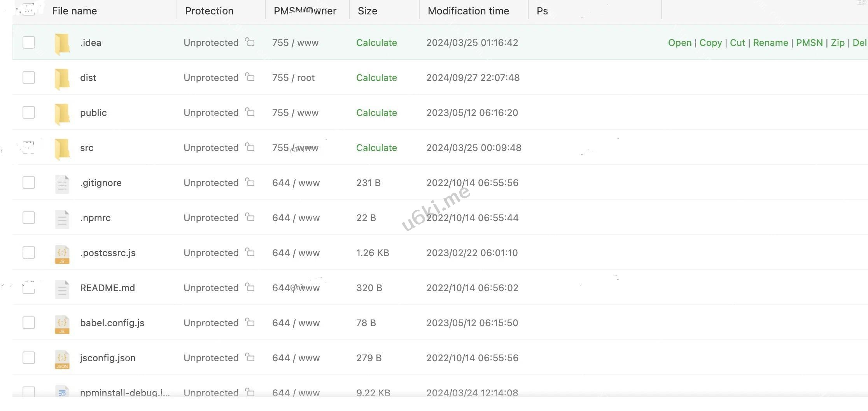Calculate the size of the src folder
Viewport: 868px width, 411px height.
pos(376,148)
